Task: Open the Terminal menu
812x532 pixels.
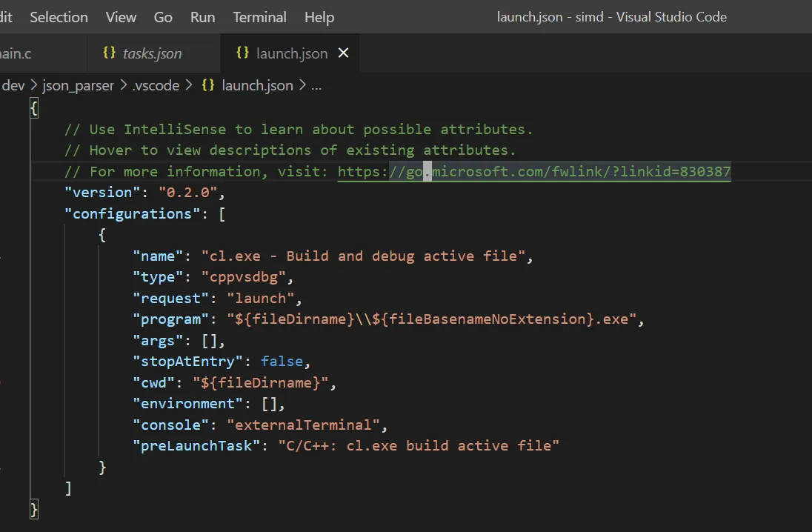Action: click(259, 17)
